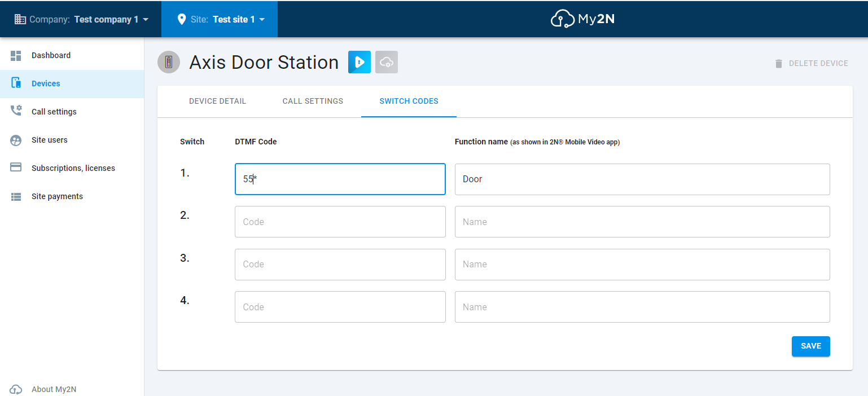
Task: Click the blue Mobile Video service icon
Action: (360, 62)
